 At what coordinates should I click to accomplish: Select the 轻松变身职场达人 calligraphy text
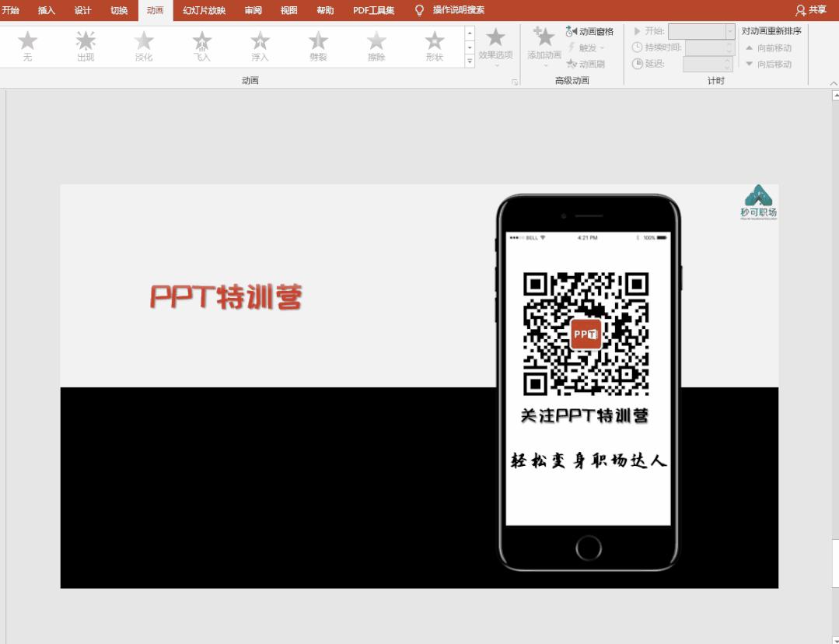click(x=589, y=460)
